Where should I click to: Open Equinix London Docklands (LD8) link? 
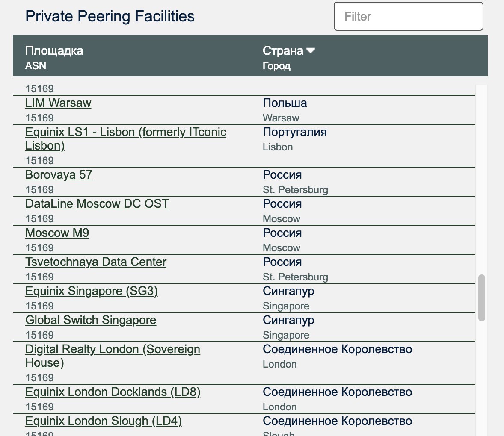[x=113, y=392]
